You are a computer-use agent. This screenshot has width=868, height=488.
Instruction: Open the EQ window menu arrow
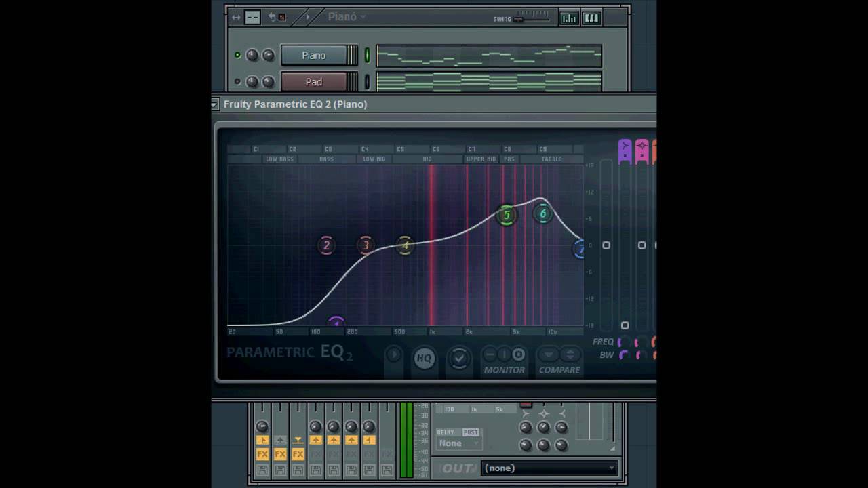point(214,104)
